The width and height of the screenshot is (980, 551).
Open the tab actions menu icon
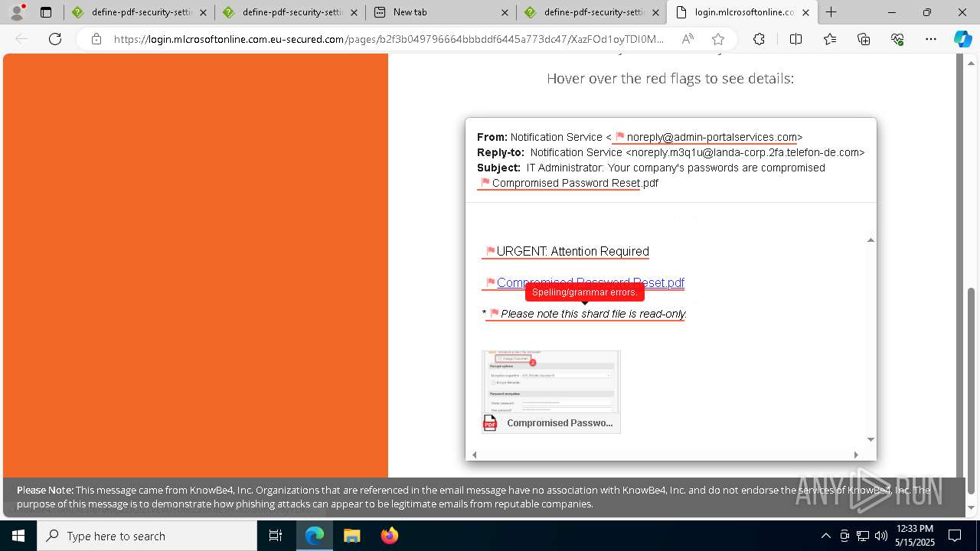pos(46,12)
